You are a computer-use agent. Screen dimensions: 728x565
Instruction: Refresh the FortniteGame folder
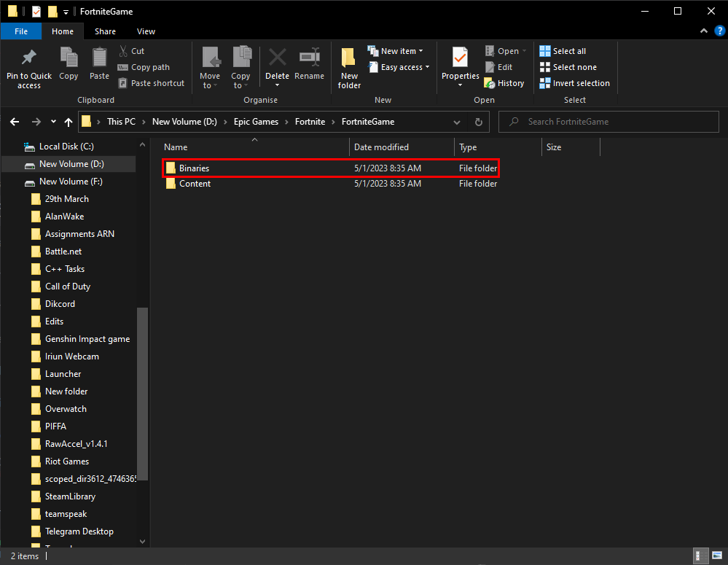pos(479,122)
